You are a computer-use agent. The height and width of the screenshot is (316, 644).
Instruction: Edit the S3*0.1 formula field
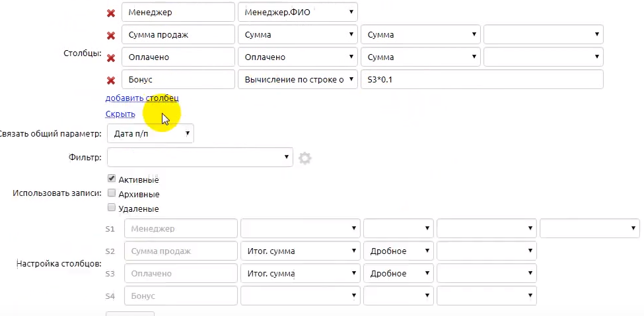pos(482,80)
